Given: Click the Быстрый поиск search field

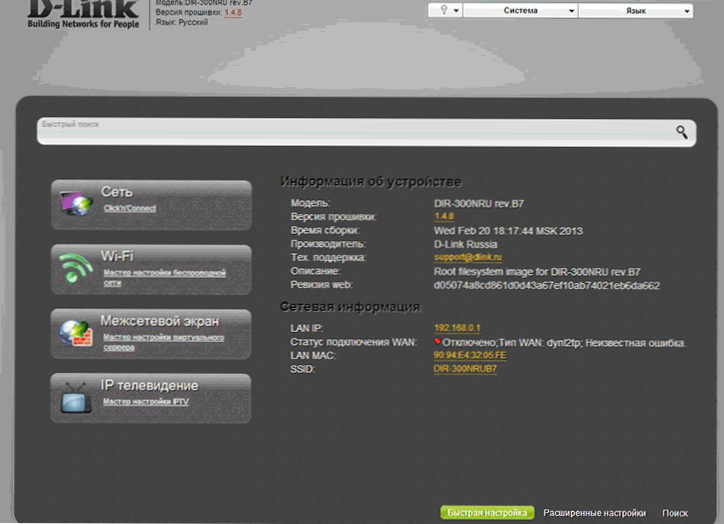Looking at the screenshot, I should (x=366, y=132).
